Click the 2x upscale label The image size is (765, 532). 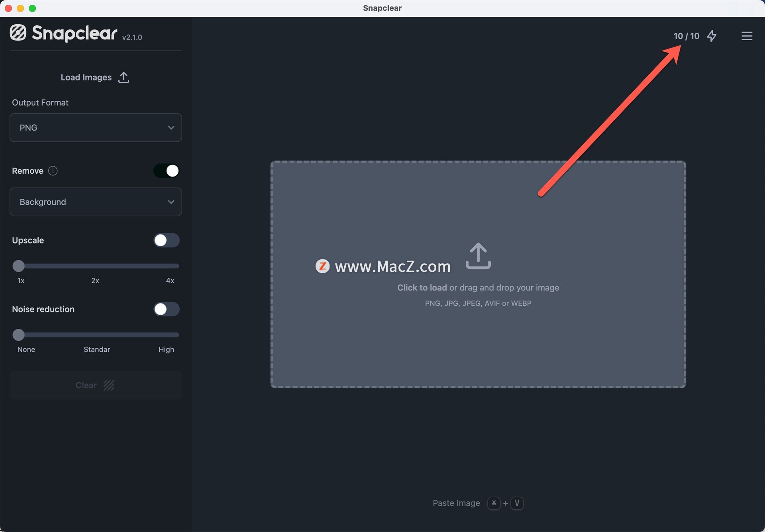(x=95, y=281)
